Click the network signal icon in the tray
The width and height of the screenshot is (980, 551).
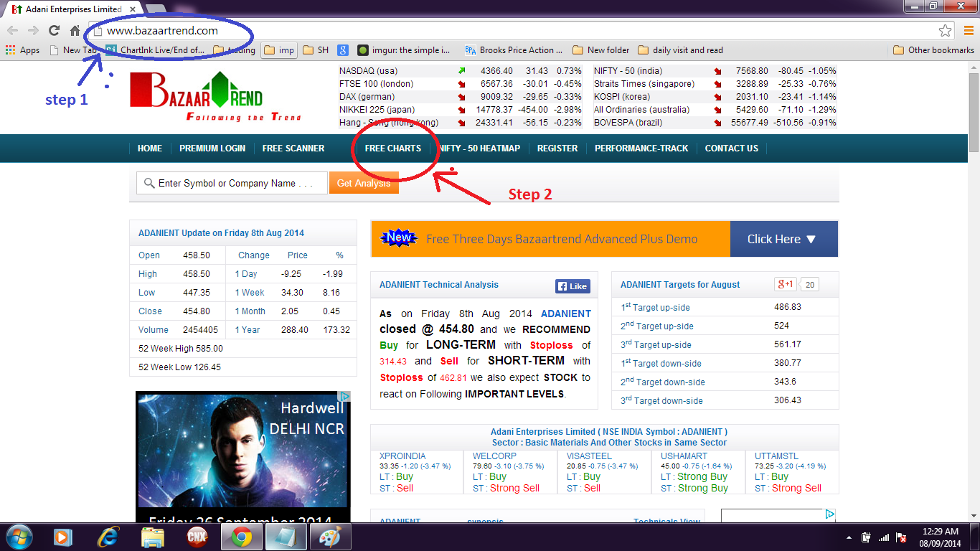tap(884, 537)
